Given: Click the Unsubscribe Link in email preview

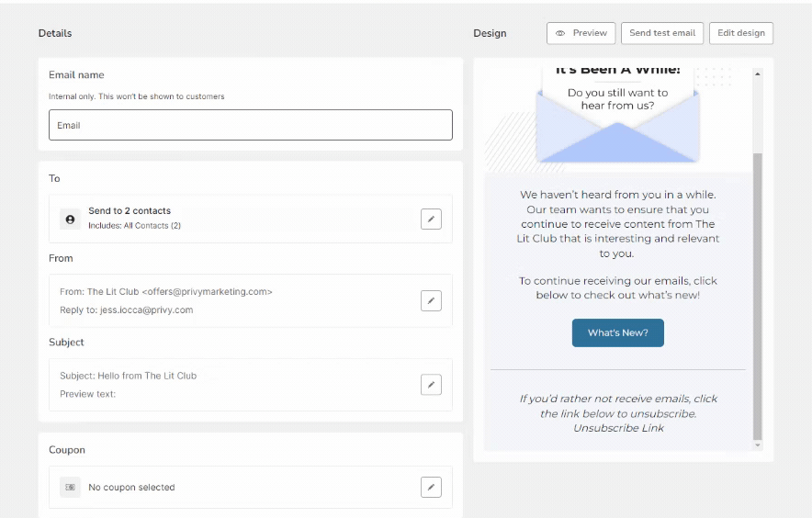Looking at the screenshot, I should (618, 428).
